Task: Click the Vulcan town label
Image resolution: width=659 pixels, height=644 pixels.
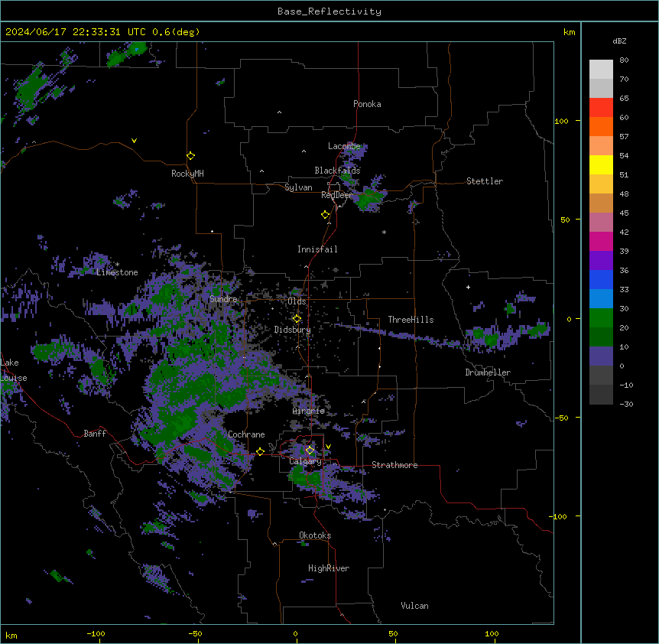Action: (414, 606)
